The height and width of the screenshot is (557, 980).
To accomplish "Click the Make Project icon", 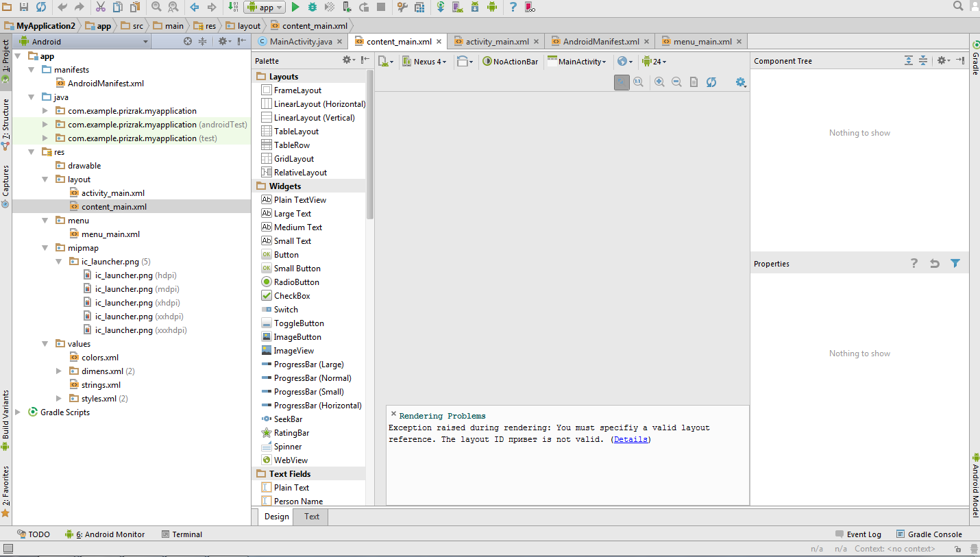I will [233, 7].
